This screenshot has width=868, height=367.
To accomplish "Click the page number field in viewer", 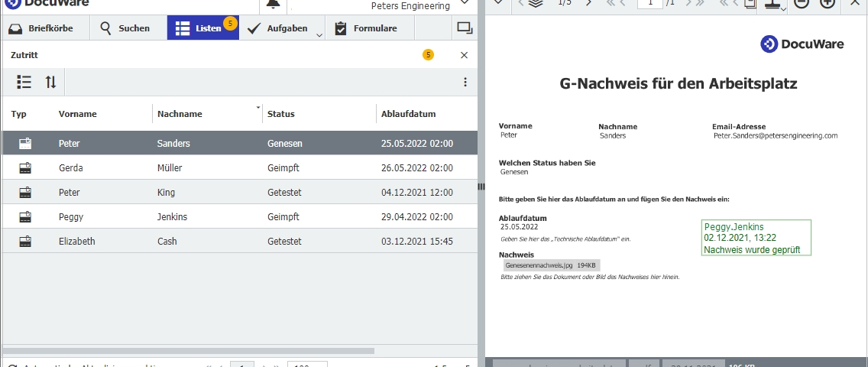I will tap(649, 3).
